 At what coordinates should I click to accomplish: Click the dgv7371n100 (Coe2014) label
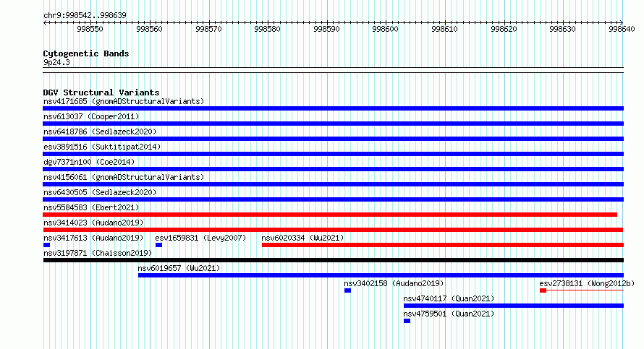pyautogui.click(x=89, y=162)
